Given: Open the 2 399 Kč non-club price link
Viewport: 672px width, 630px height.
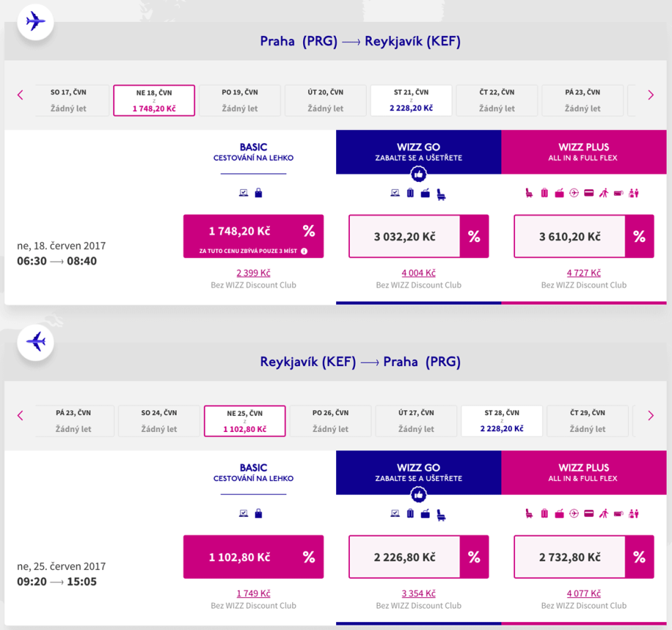Looking at the screenshot, I should click(x=253, y=273).
